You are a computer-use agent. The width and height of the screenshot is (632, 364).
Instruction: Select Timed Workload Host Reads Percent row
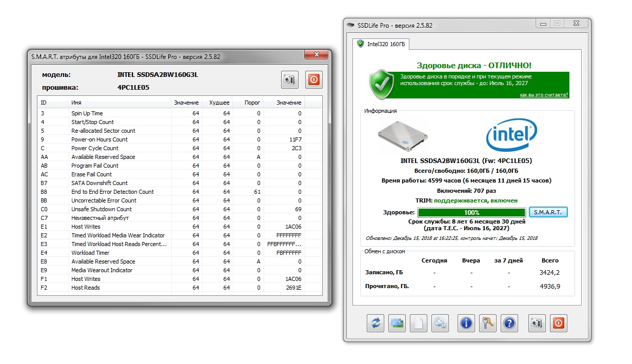click(180, 244)
